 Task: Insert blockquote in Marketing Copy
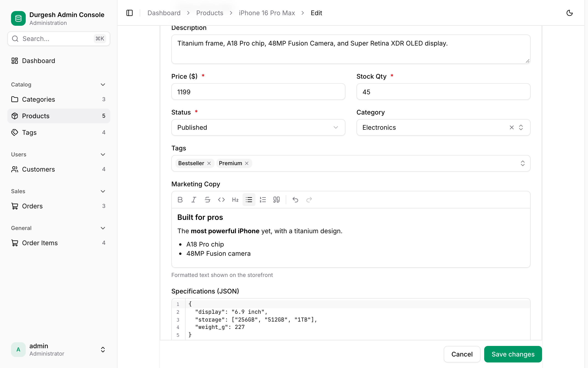click(x=277, y=200)
